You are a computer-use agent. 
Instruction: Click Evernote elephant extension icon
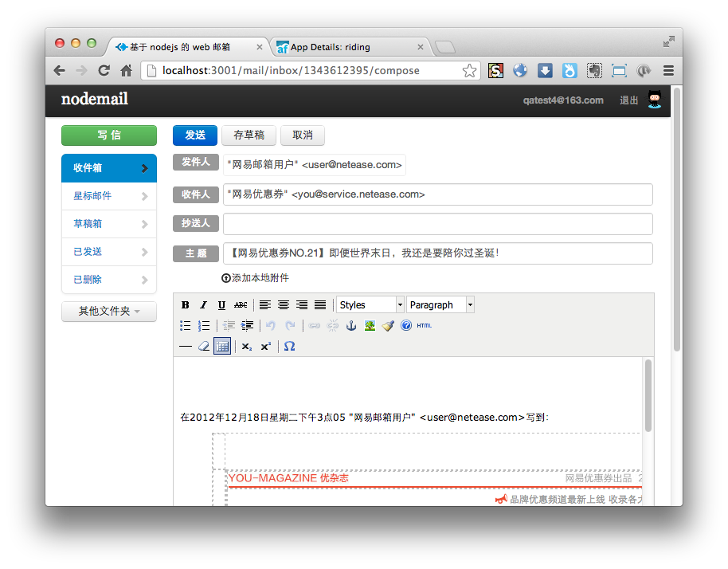[594, 71]
